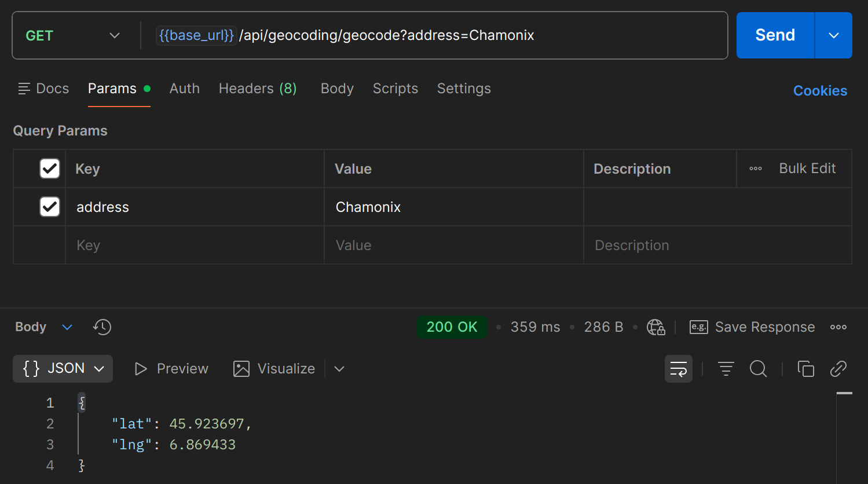The height and width of the screenshot is (484, 868).
Task: Switch to the Auth tab
Action: coord(185,89)
